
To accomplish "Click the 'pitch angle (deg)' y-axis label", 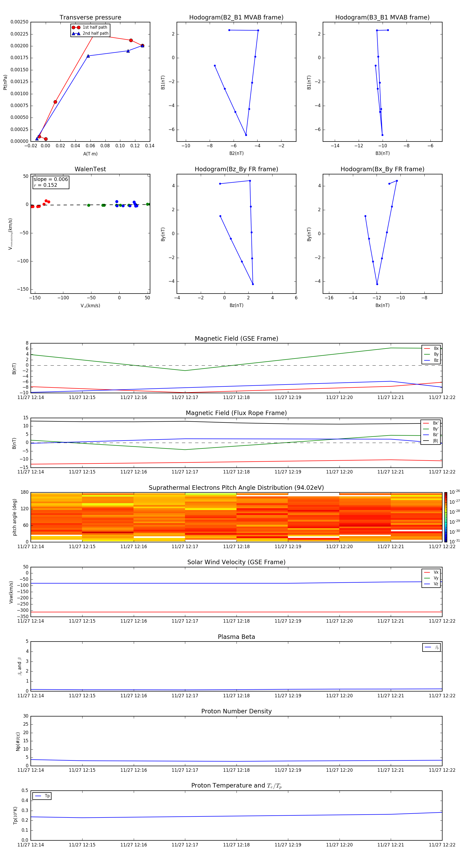I will click(x=14, y=517).
